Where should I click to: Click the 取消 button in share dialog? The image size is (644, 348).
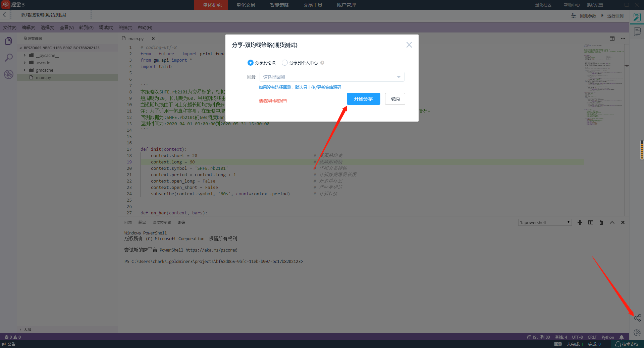coord(395,99)
